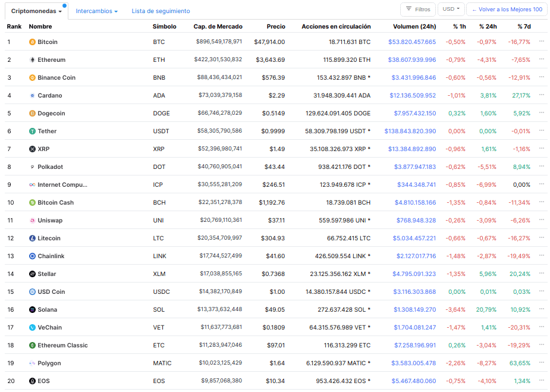Click the Binance Coin logo icon
The image size is (550, 392).
click(x=32, y=78)
